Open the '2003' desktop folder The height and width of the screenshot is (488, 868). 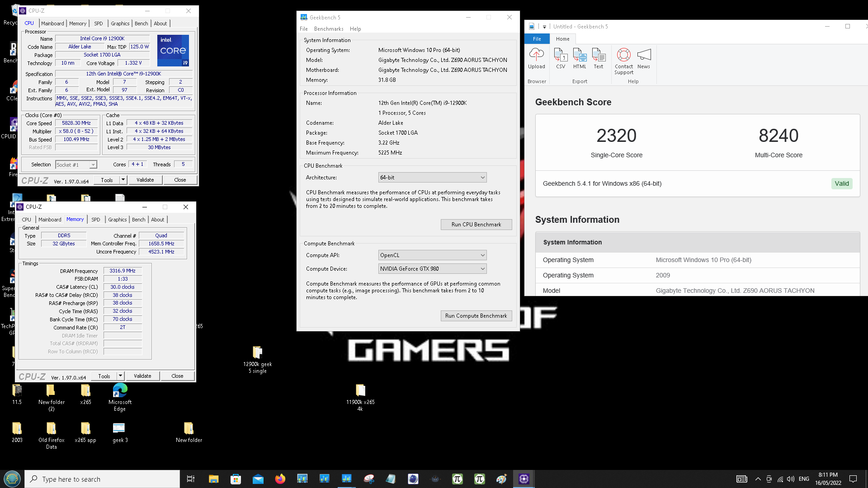click(x=17, y=432)
